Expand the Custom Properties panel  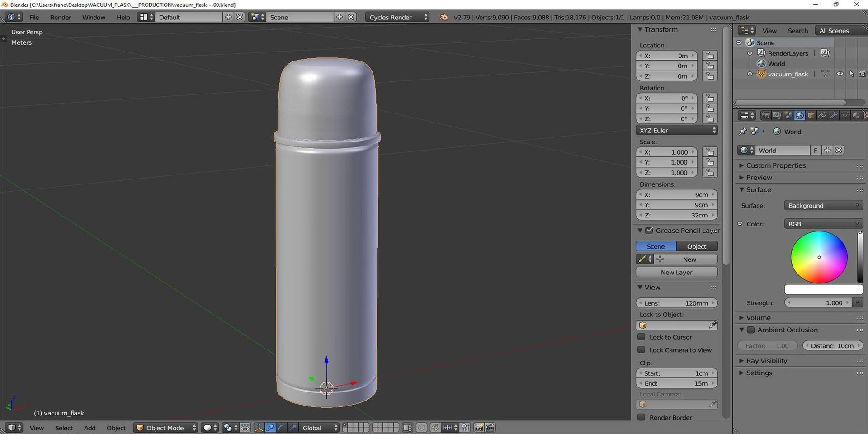(x=775, y=165)
